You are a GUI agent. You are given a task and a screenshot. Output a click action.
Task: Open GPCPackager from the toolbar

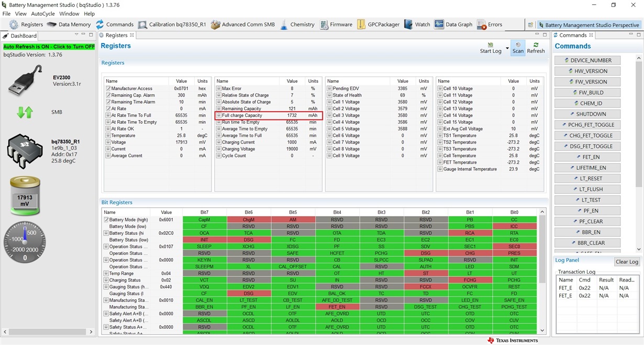click(378, 25)
